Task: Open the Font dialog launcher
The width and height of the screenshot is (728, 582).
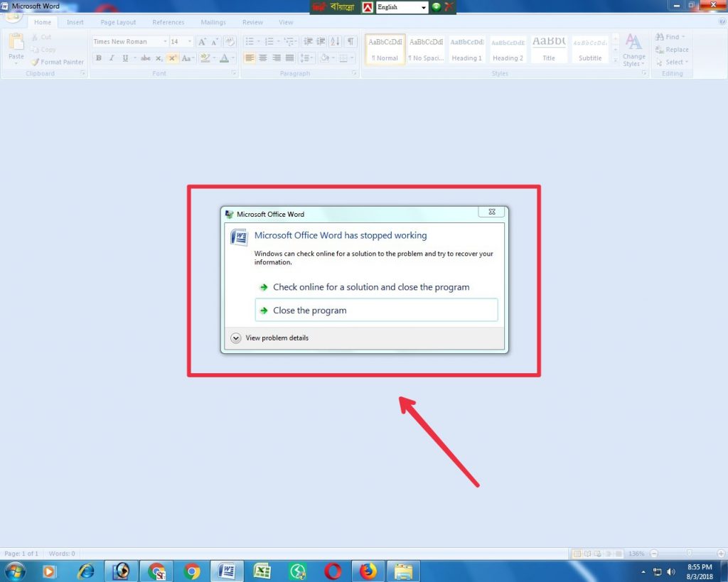Action: (233, 73)
